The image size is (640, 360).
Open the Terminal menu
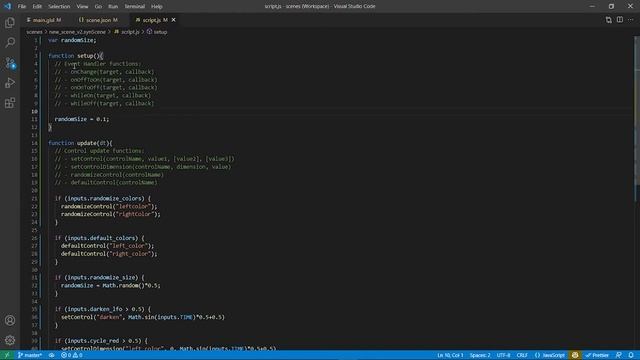135,7
